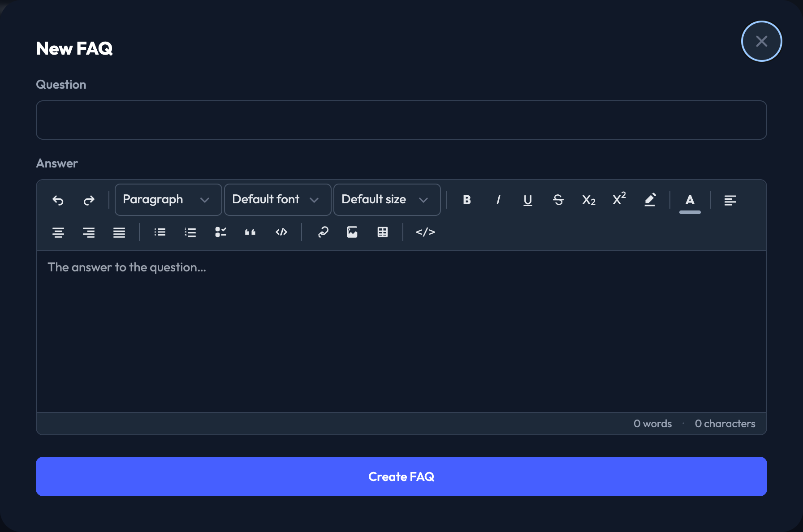Undo the last edit
This screenshot has height=532, width=803.
click(58, 200)
